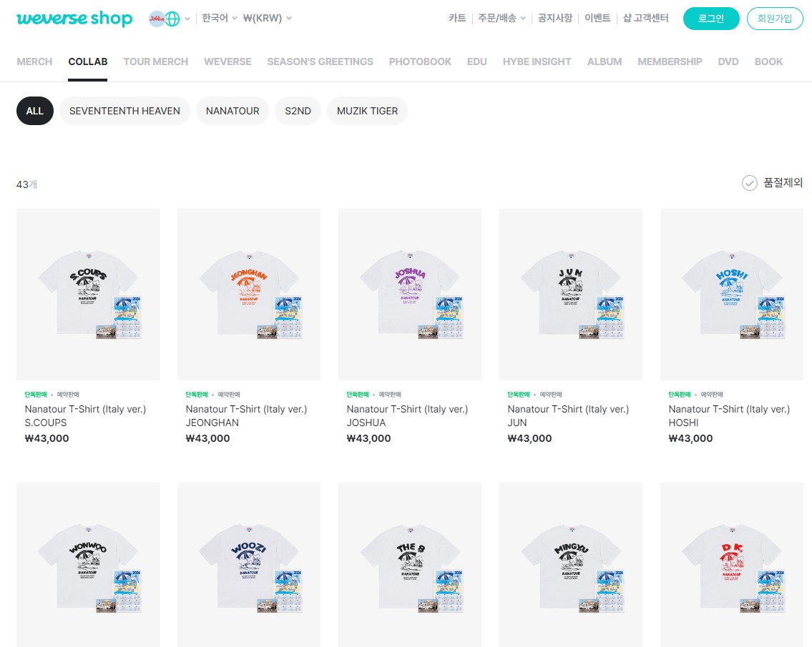The height and width of the screenshot is (647, 812).
Task: Open the EDU tab
Action: (x=477, y=61)
